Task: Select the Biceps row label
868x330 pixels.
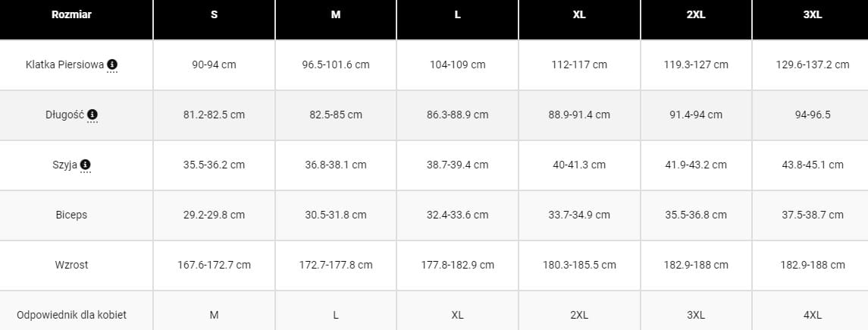Action: [x=71, y=215]
